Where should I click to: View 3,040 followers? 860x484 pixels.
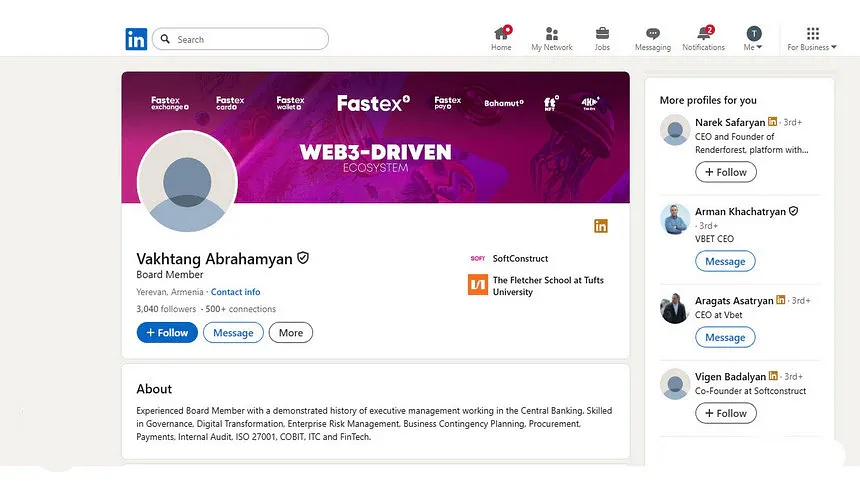point(166,309)
